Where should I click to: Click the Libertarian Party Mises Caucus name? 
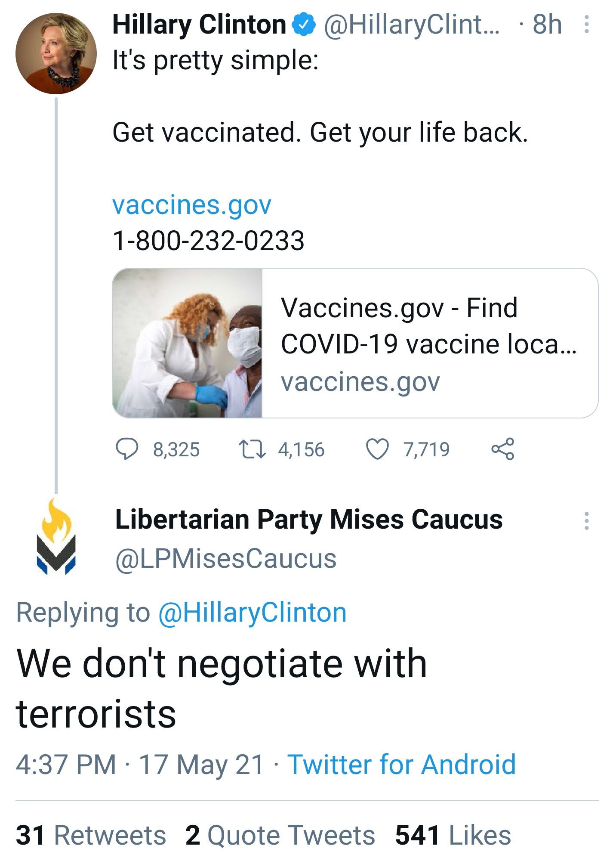308,519
